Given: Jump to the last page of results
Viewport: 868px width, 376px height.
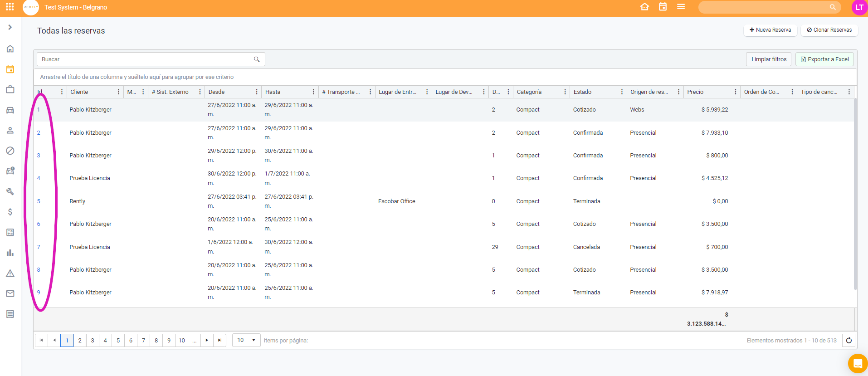Looking at the screenshot, I should (x=219, y=340).
